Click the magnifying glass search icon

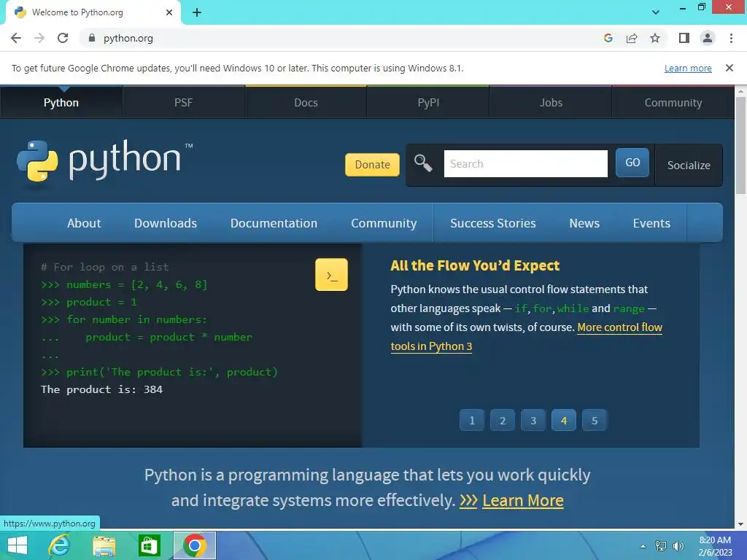coord(423,163)
